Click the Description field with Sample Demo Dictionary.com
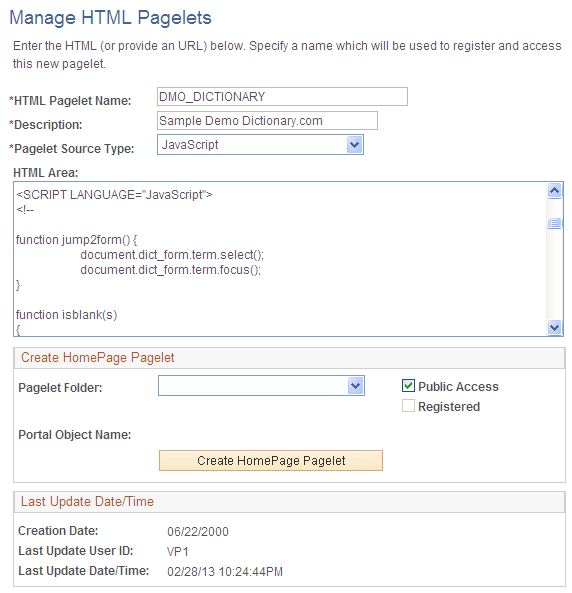572x593 pixels. tap(267, 121)
